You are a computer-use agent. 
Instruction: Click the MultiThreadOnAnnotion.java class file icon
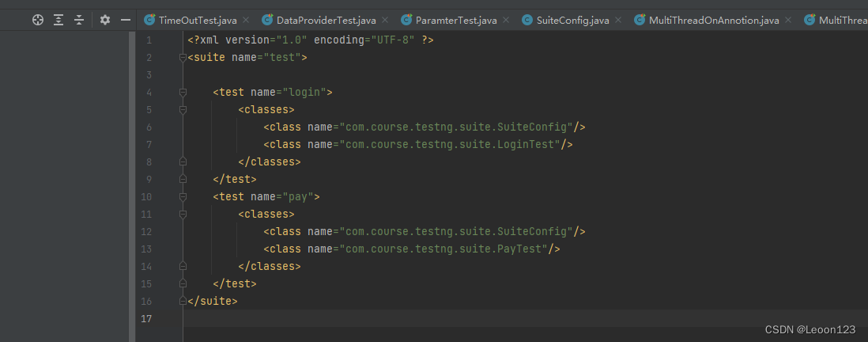tap(640, 20)
